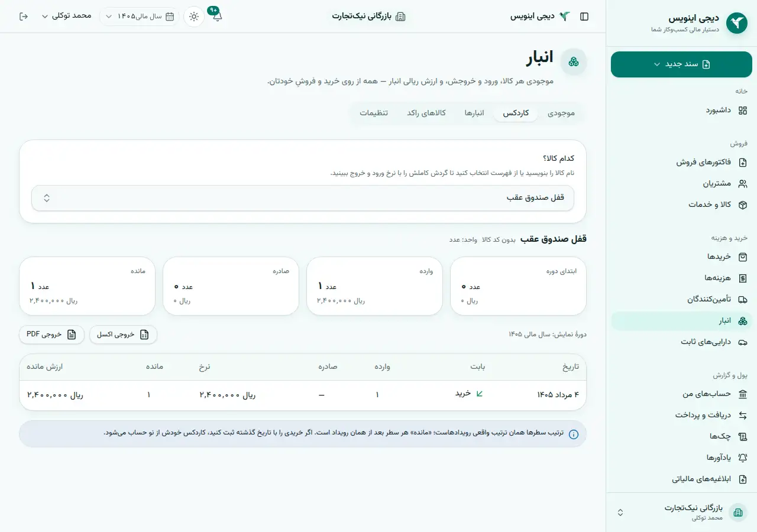Screen dimensions: 757x532
Task: Open خریدها in the sidebar
Action: click(x=681, y=257)
